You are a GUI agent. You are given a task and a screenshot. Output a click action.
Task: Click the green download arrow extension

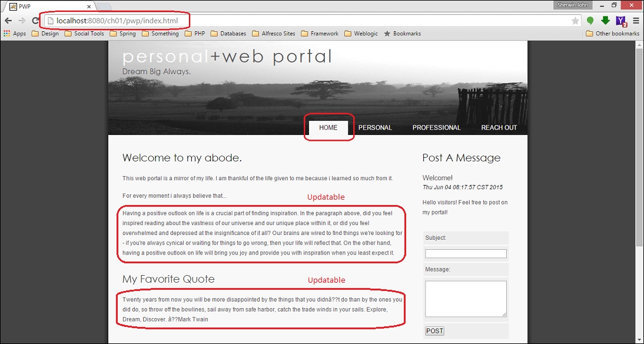605,21
